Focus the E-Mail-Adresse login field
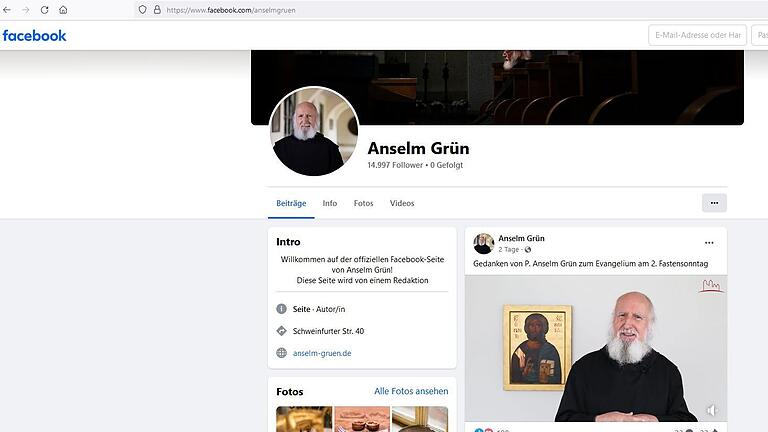Image resolution: width=768 pixels, height=432 pixels. (x=697, y=35)
